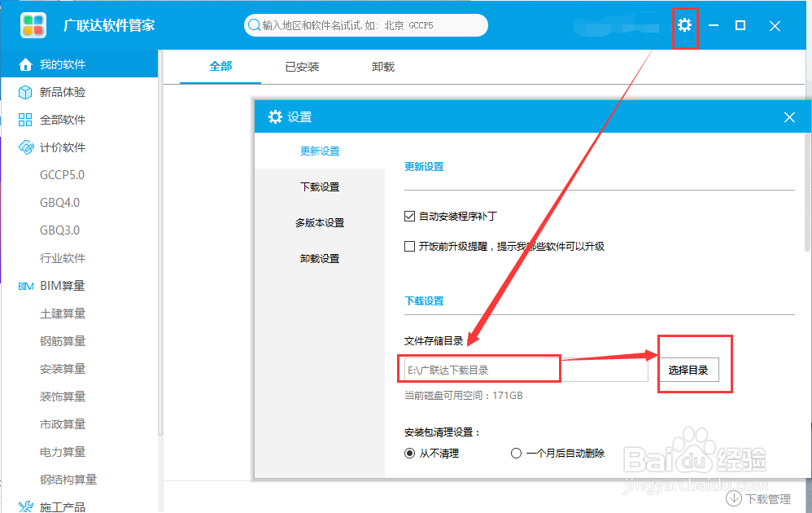
Task: Click the 选择目录 button
Action: pyautogui.click(x=688, y=370)
